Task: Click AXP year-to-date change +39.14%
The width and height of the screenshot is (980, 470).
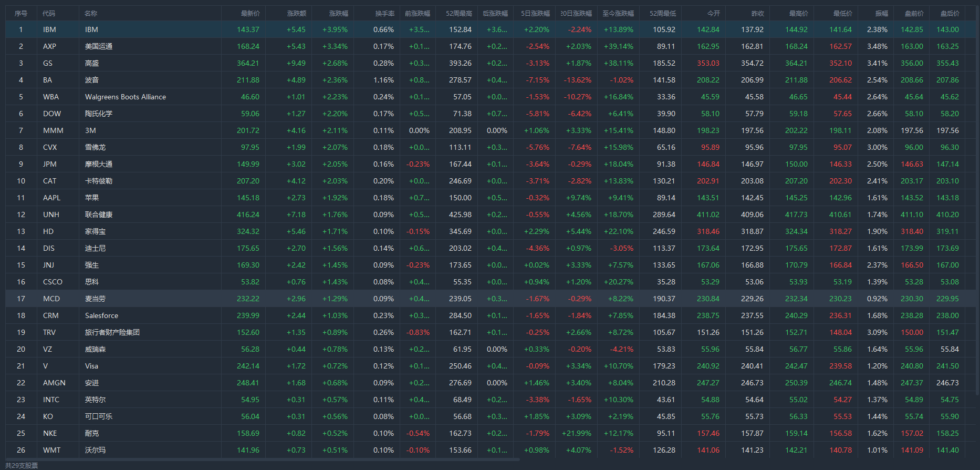Action: (619, 46)
